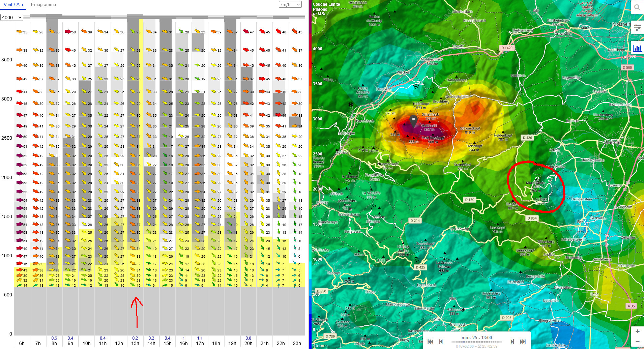
Task: Toggle the blue bar chart panel icon
Action: coord(637,48)
